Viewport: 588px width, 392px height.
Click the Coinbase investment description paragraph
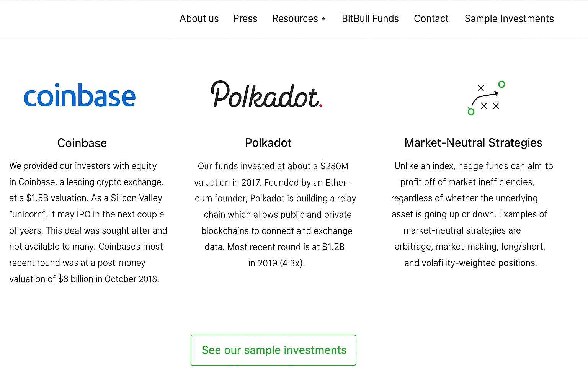87,222
